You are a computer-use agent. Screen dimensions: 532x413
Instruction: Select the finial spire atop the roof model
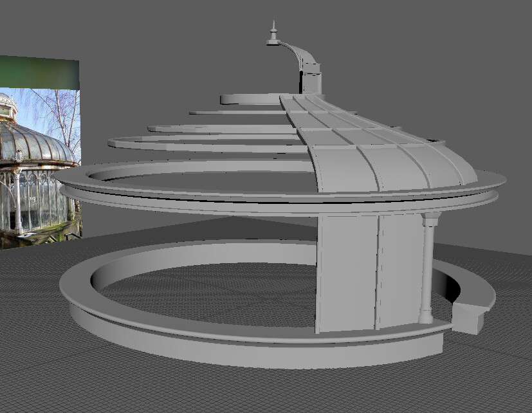(x=273, y=33)
